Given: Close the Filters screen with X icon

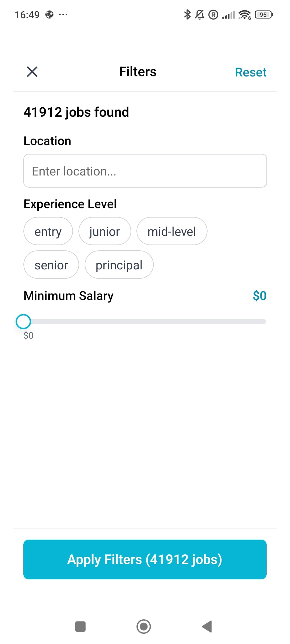Looking at the screenshot, I should click(32, 72).
